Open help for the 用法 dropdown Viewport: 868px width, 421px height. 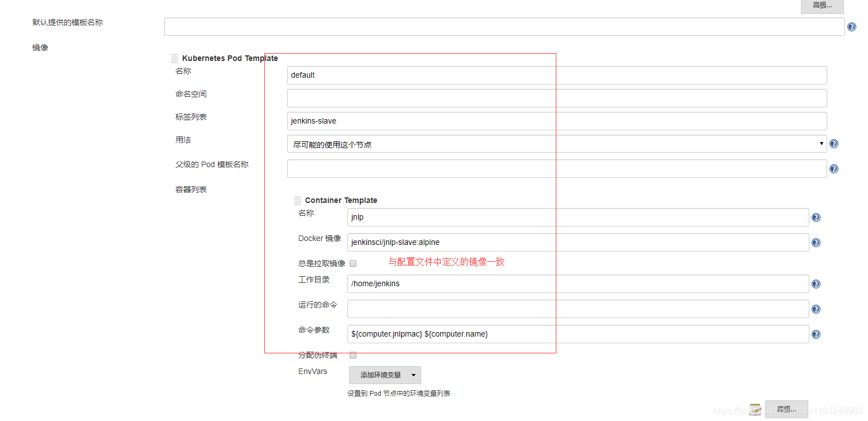[834, 144]
